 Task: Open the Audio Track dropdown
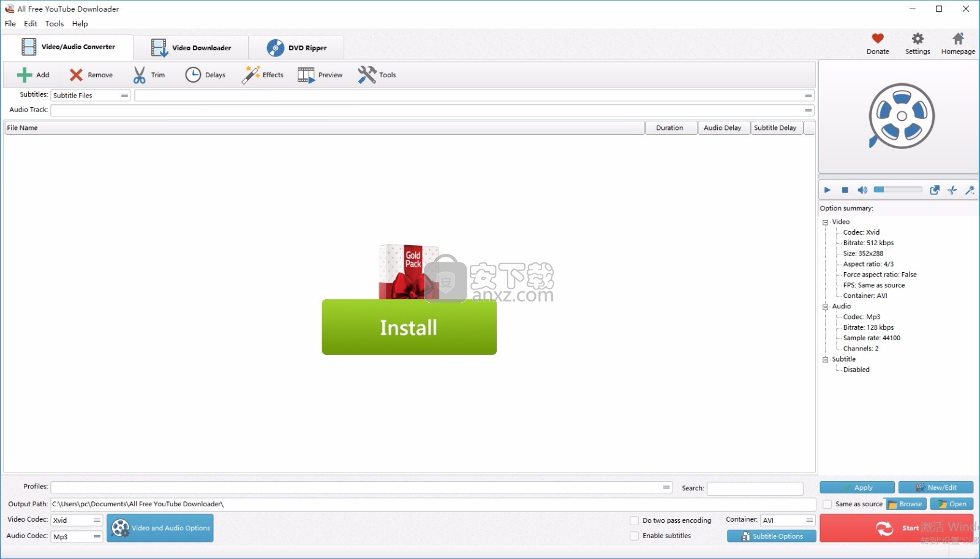[432, 110]
